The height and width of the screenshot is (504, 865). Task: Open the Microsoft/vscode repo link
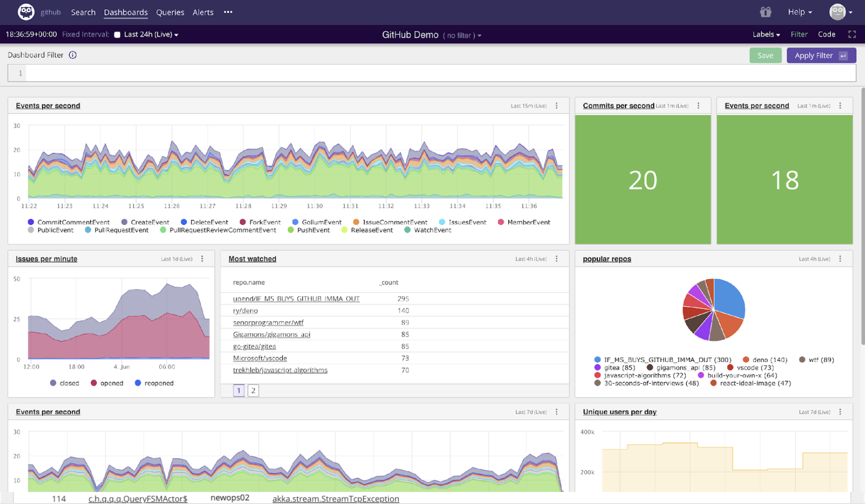click(x=260, y=358)
